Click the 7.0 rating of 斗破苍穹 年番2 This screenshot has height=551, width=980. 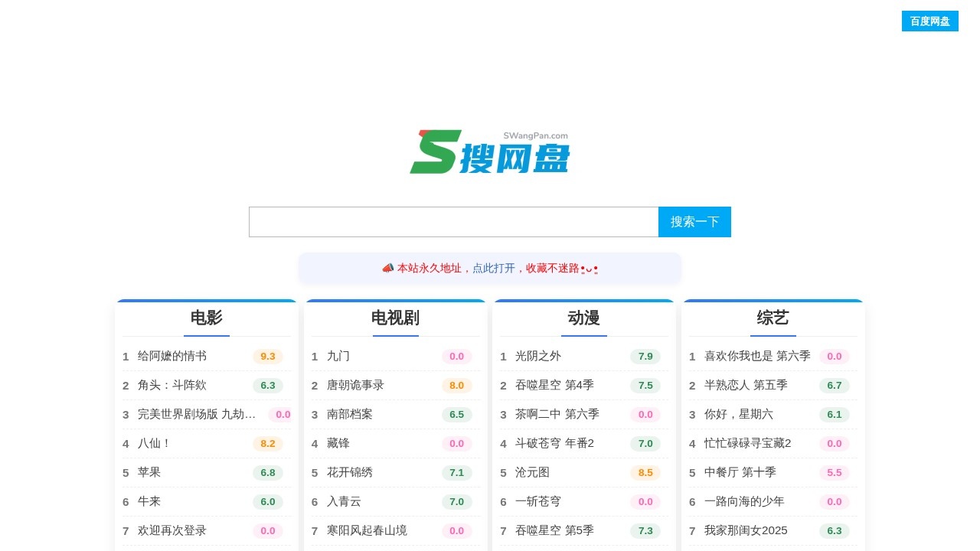(x=645, y=443)
